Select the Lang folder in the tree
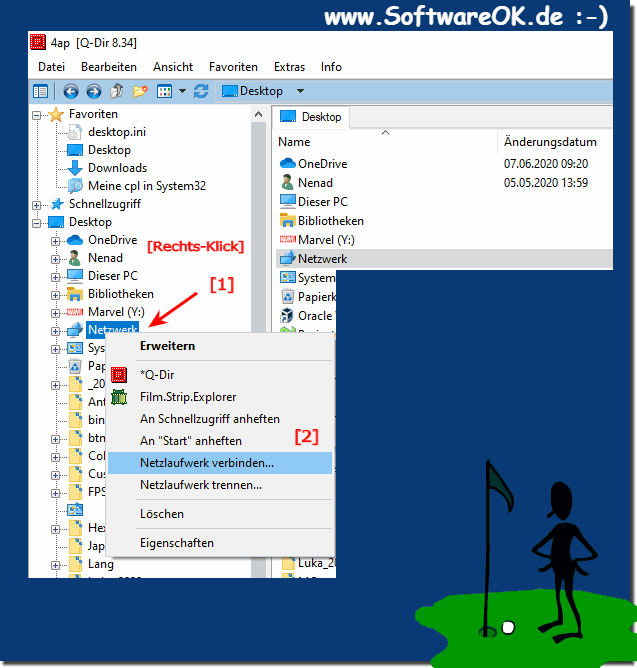This screenshot has height=668, width=637. click(x=101, y=564)
